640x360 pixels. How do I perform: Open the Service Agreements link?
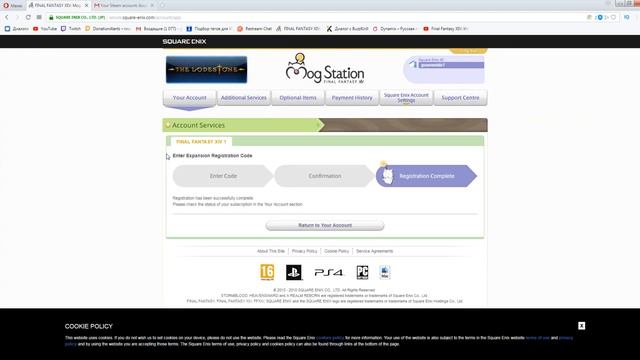point(374,251)
